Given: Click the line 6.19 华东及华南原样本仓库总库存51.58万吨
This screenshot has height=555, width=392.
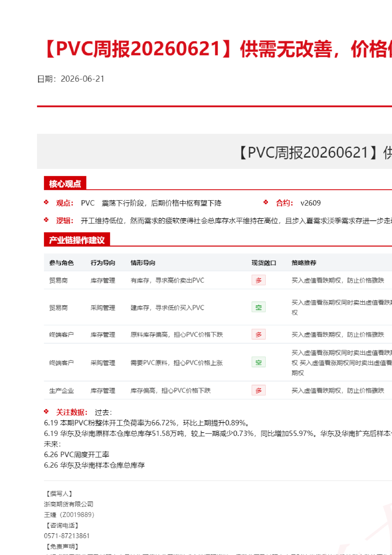Looking at the screenshot, I should (218, 433).
